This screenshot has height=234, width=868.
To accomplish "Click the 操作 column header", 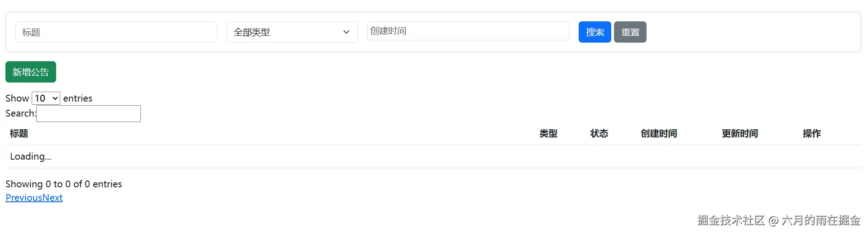I will pyautogui.click(x=812, y=133).
